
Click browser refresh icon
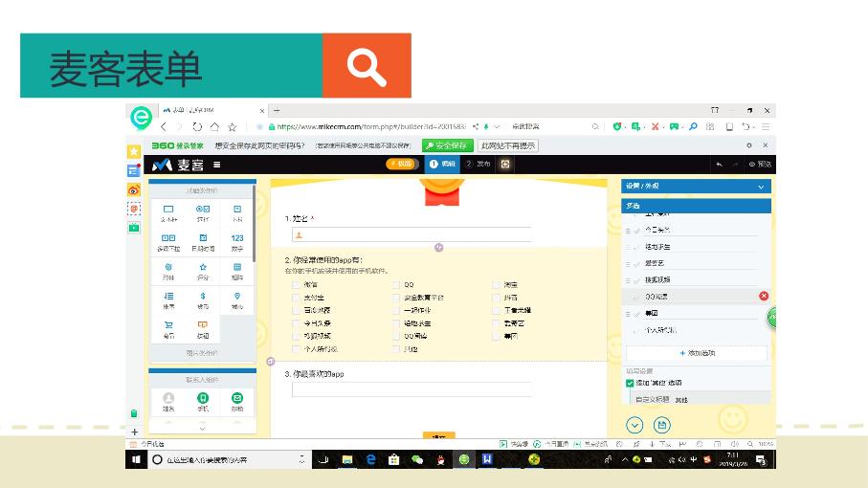tap(197, 126)
